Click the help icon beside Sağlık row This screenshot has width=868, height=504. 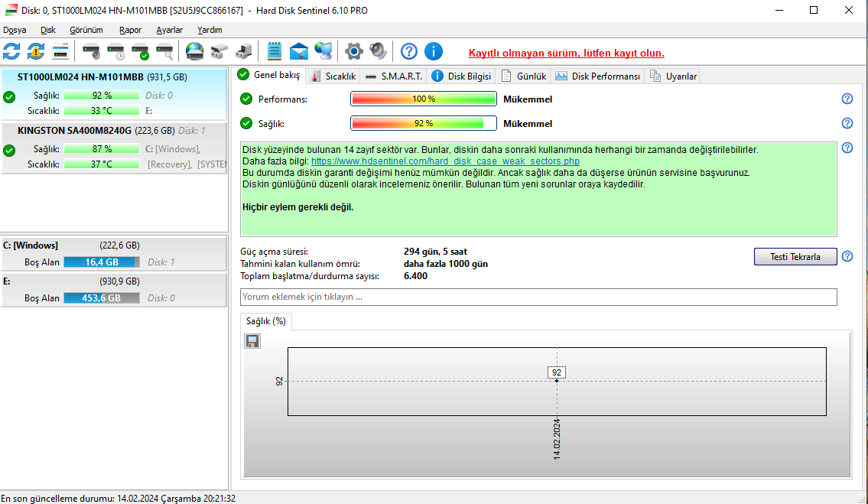(847, 123)
